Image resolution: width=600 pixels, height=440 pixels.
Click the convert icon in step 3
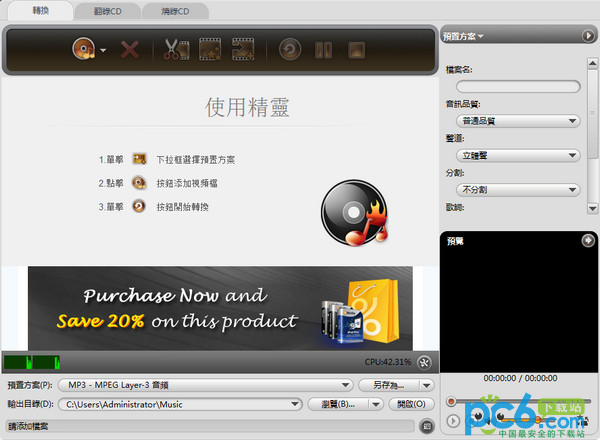coord(139,206)
